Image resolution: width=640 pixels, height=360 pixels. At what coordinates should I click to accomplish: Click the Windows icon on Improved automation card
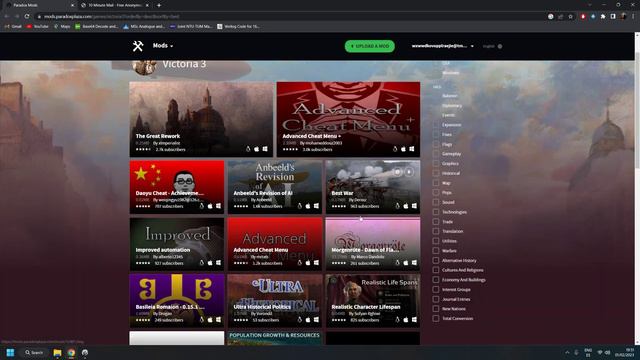218,263
